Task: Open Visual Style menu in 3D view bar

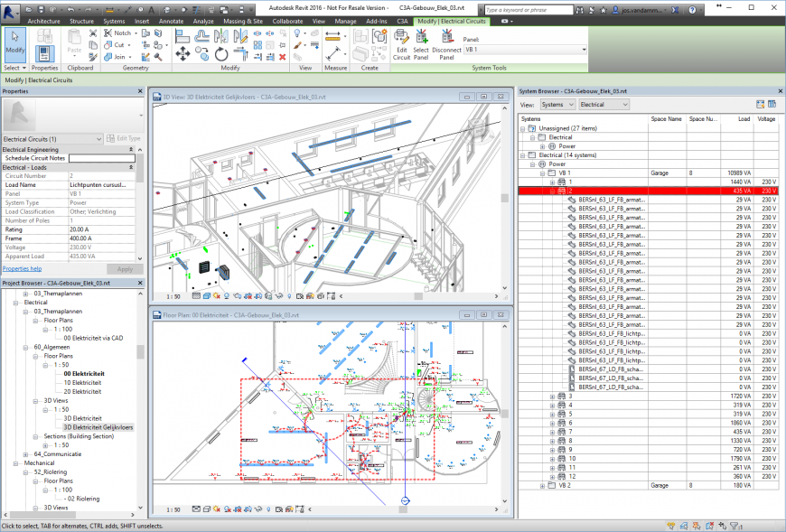Action: [x=207, y=296]
